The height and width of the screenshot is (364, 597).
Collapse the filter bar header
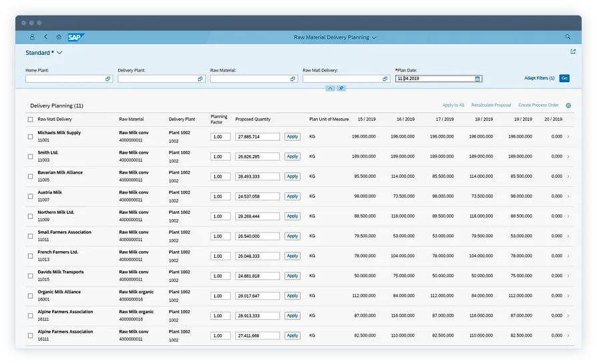coord(329,88)
